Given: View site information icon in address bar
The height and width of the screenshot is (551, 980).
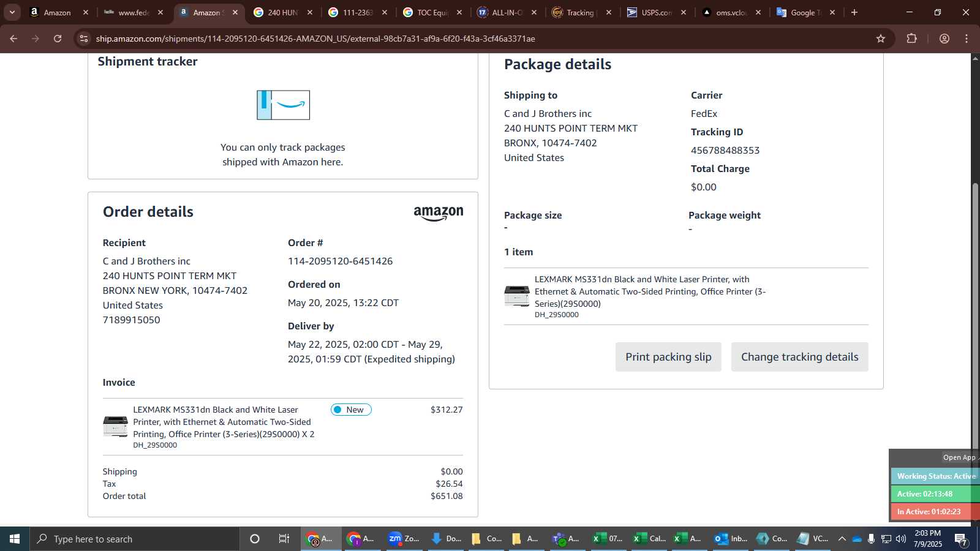Looking at the screenshot, I should [84, 39].
